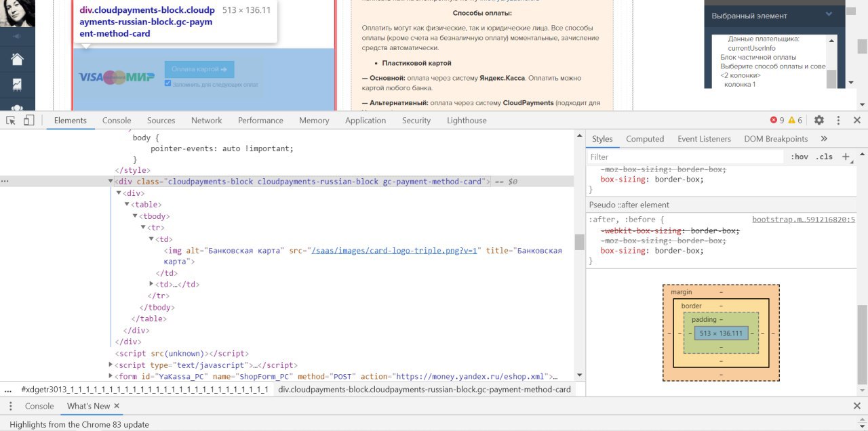Viewport: 868px width, 431px height.
Task: Click box model content 513 × 136.111
Action: [x=721, y=333]
